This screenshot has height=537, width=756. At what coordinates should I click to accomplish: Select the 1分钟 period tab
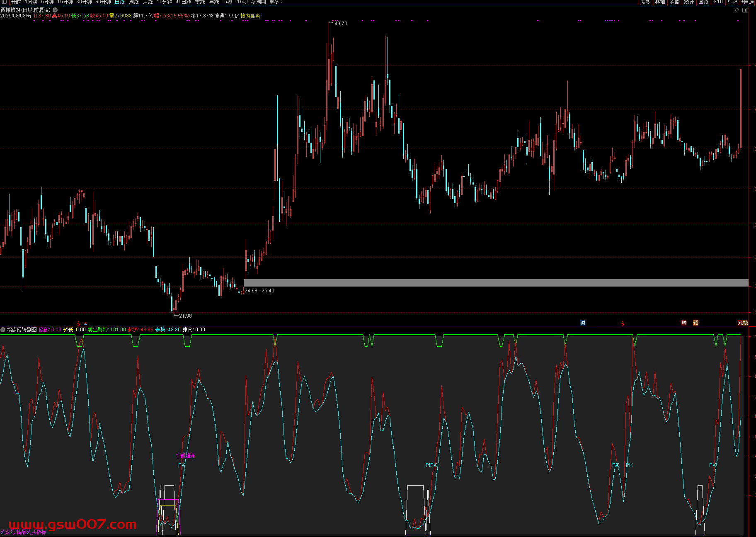click(x=31, y=2)
